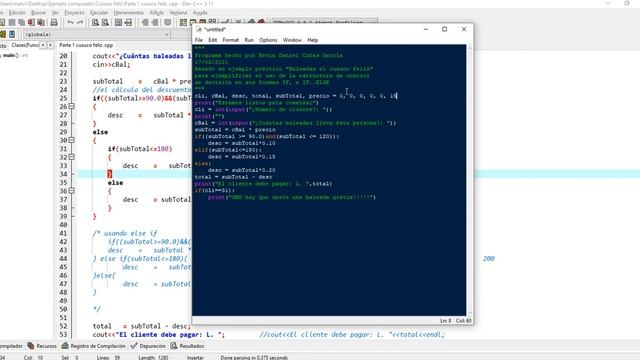Click the right tab-scroll arrow beside Clases/Func
This screenshot has width=640, height=360.
pyautogui.click(x=50, y=45)
